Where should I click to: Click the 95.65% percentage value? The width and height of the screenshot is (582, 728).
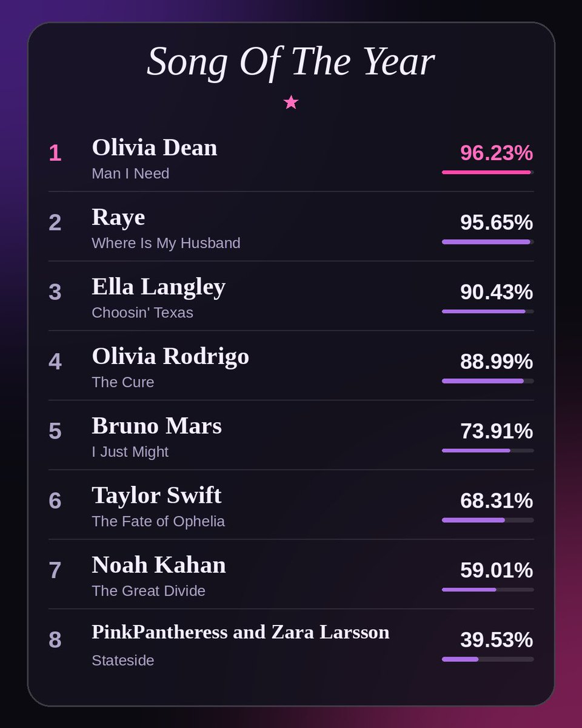(497, 223)
